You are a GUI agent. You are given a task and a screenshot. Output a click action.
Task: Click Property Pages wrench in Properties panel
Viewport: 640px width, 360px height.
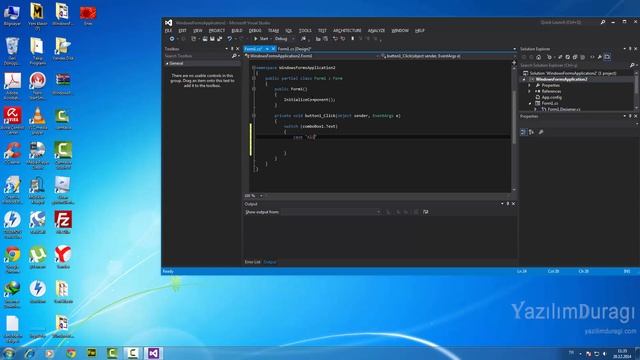541,132
